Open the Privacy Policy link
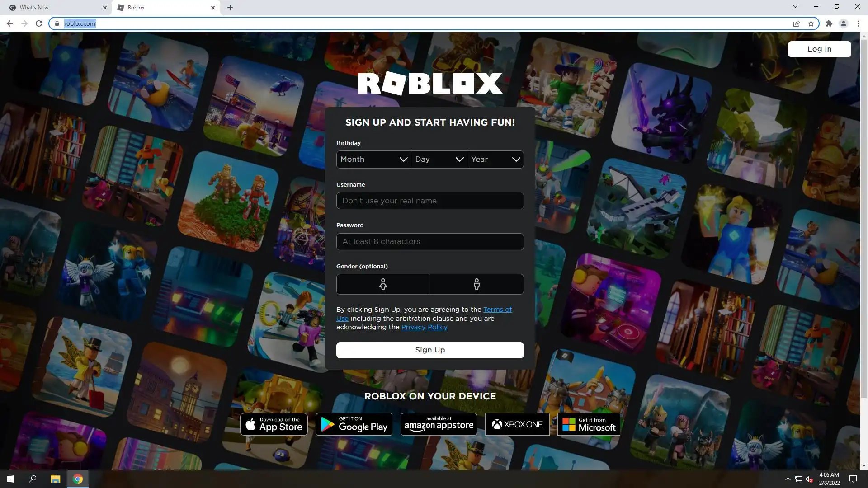The width and height of the screenshot is (868, 488). [424, 327]
